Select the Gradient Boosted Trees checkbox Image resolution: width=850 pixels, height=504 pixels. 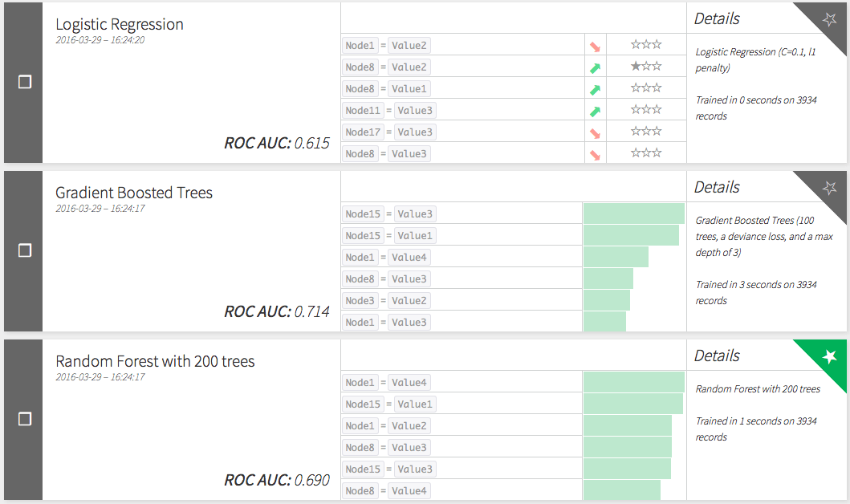click(x=25, y=250)
